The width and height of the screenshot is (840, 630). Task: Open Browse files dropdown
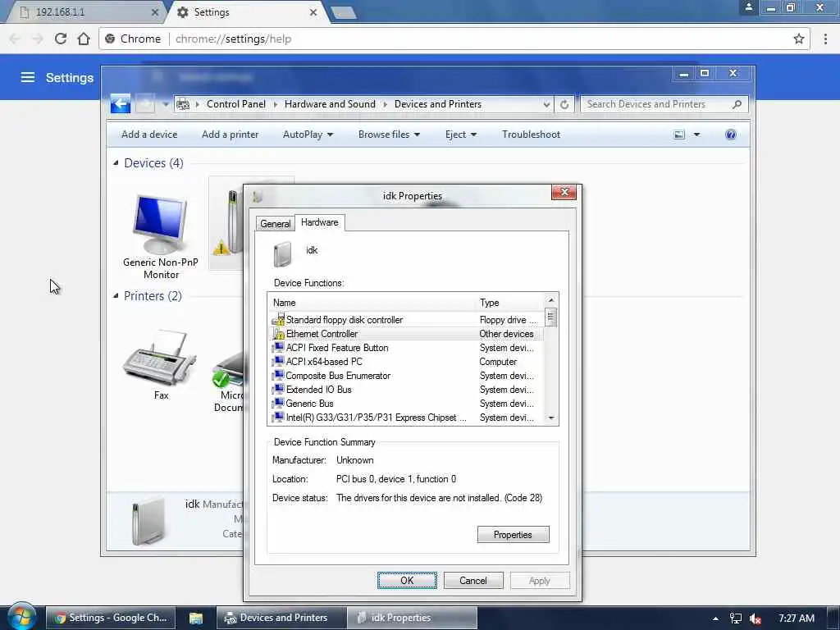(x=389, y=135)
